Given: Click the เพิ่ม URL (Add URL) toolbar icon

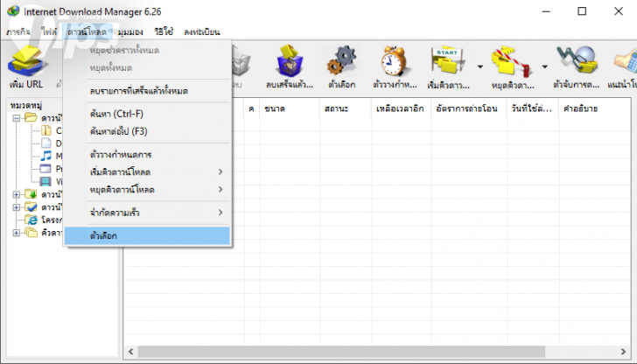Looking at the screenshot, I should click(26, 61).
